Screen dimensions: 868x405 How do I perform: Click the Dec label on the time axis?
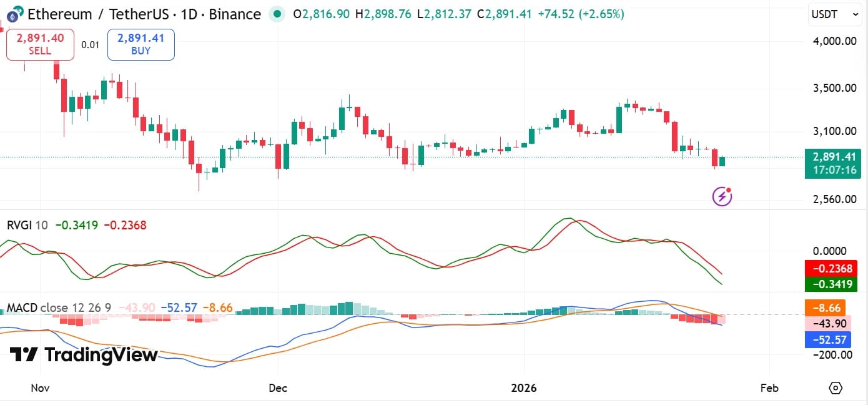tap(277, 388)
